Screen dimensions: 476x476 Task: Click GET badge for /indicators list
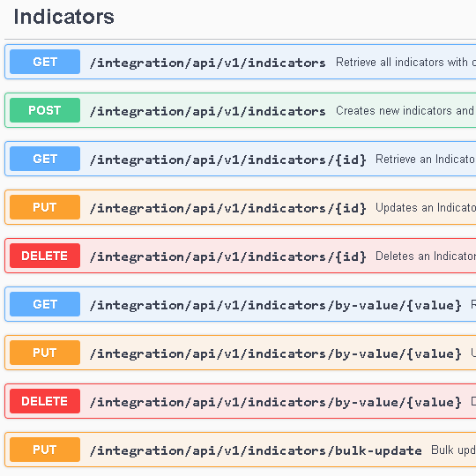coord(45,62)
